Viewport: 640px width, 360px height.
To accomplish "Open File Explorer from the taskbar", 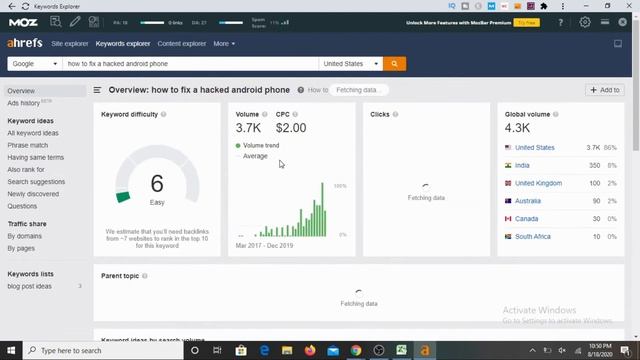I will 287,350.
